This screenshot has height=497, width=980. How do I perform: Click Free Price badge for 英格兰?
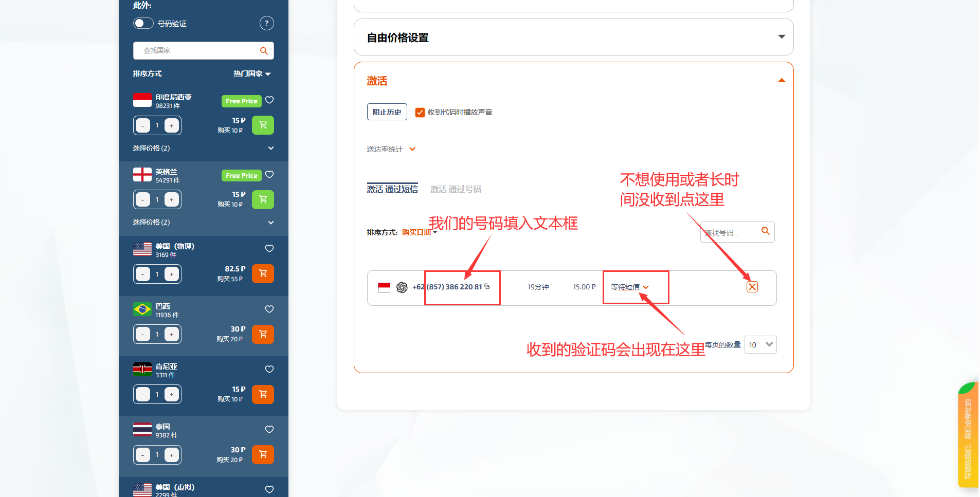click(242, 175)
